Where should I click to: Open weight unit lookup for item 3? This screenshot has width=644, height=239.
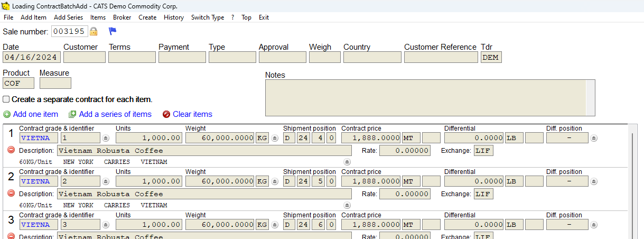click(x=275, y=225)
